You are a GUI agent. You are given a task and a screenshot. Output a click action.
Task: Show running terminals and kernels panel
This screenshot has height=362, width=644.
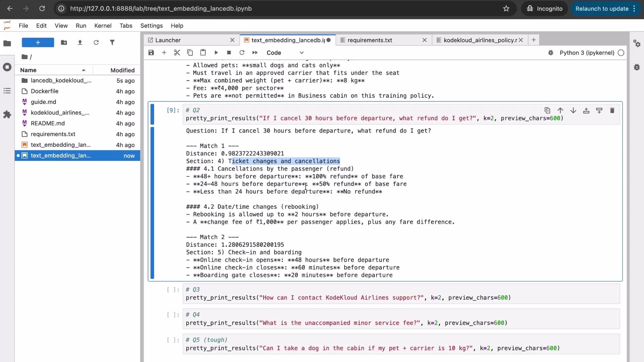coord(7,67)
